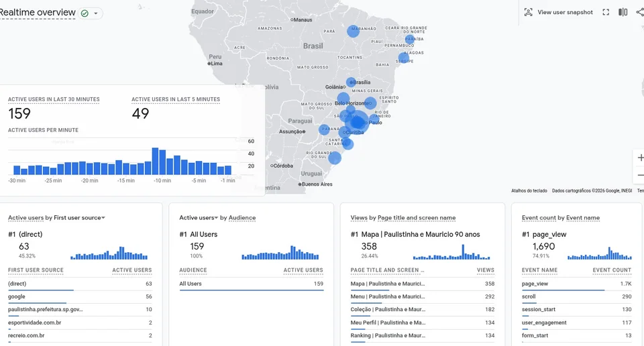Viewport: 644px width, 346px height.
Task: Select the (direct) source row
Action: (80, 284)
